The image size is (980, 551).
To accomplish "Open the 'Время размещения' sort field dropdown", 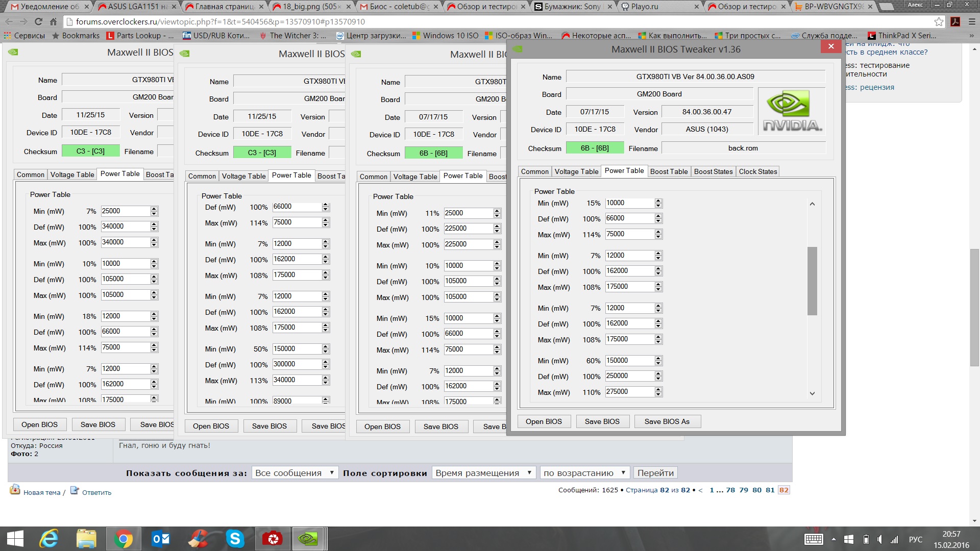I will pyautogui.click(x=483, y=473).
